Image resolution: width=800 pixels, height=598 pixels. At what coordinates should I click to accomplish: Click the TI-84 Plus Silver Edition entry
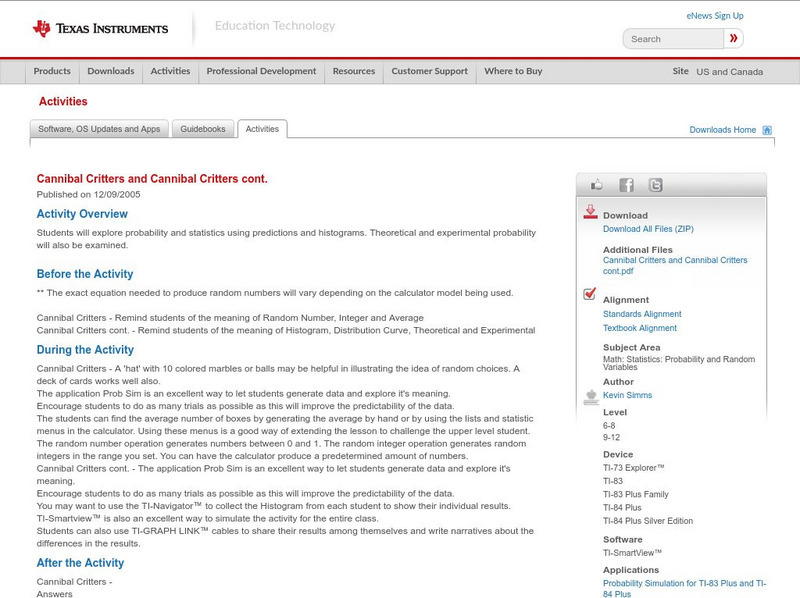tap(648, 521)
